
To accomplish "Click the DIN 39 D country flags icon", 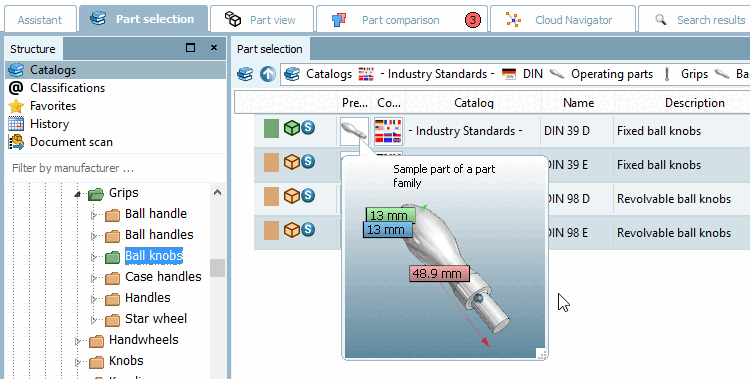I will point(388,131).
